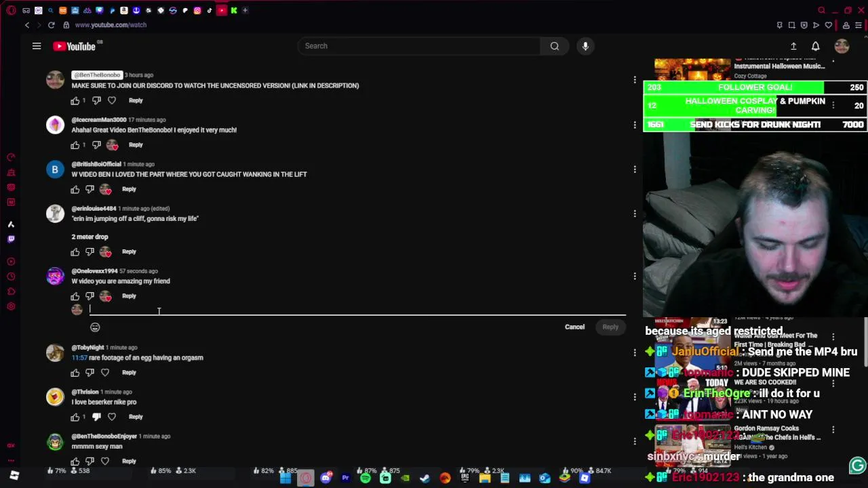The image size is (868, 488).
Task: Open @BenTheBonobo channel name link
Action: click(x=96, y=75)
